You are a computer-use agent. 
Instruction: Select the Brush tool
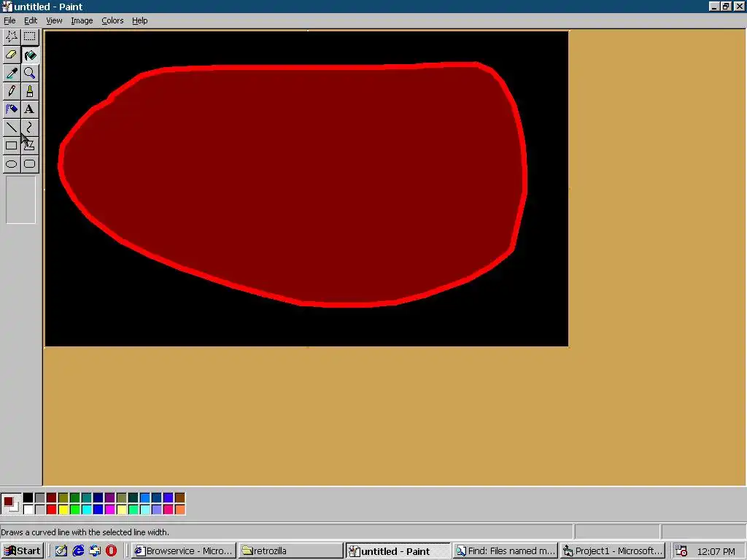pos(29,91)
